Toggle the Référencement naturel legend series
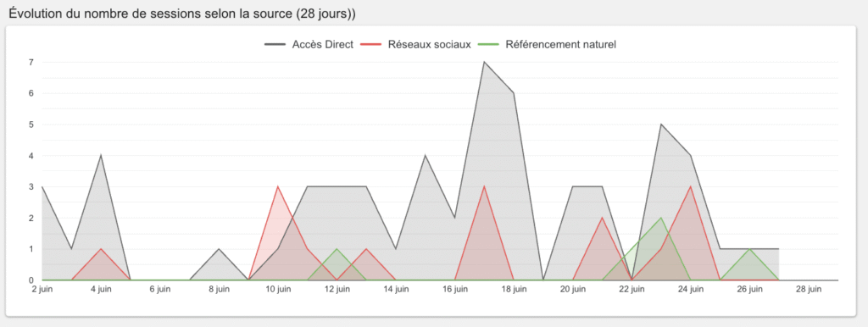 [547, 44]
